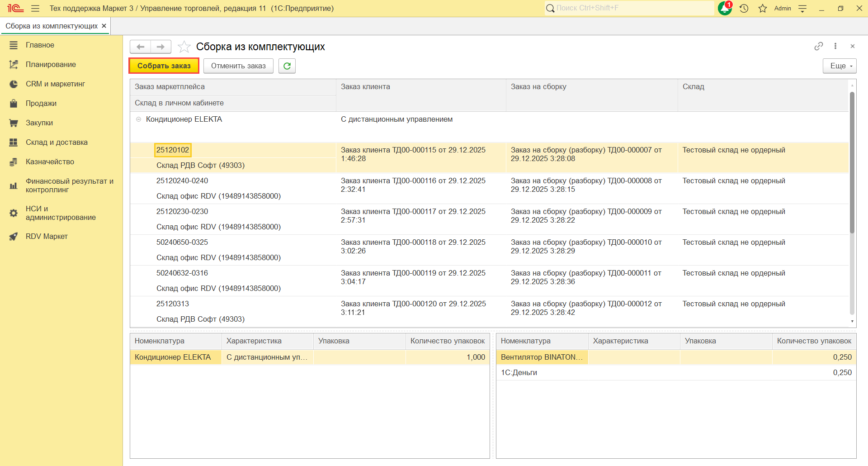The height and width of the screenshot is (466, 868).
Task: Open vertical three-dots form menu
Action: tap(835, 46)
